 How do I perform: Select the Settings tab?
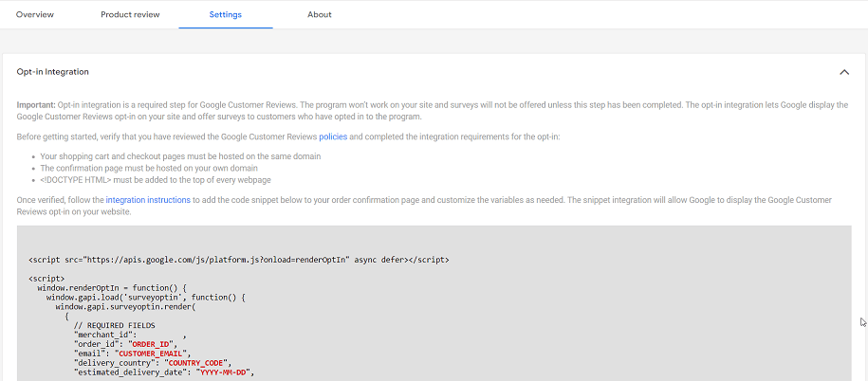point(225,15)
